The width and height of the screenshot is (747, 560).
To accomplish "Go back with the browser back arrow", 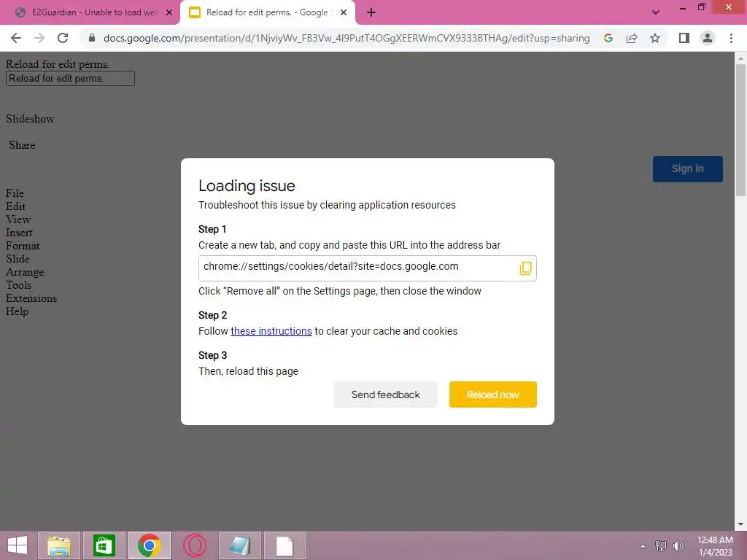I will pos(16,38).
